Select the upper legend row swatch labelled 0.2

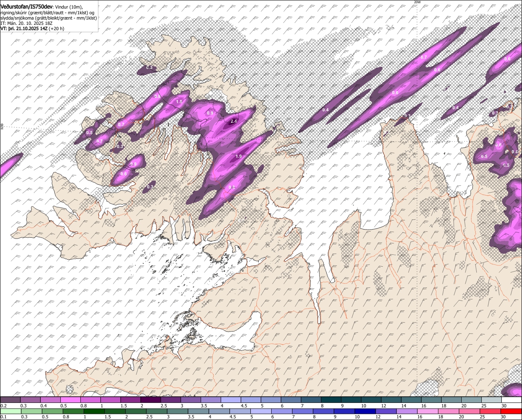[x=10, y=400]
